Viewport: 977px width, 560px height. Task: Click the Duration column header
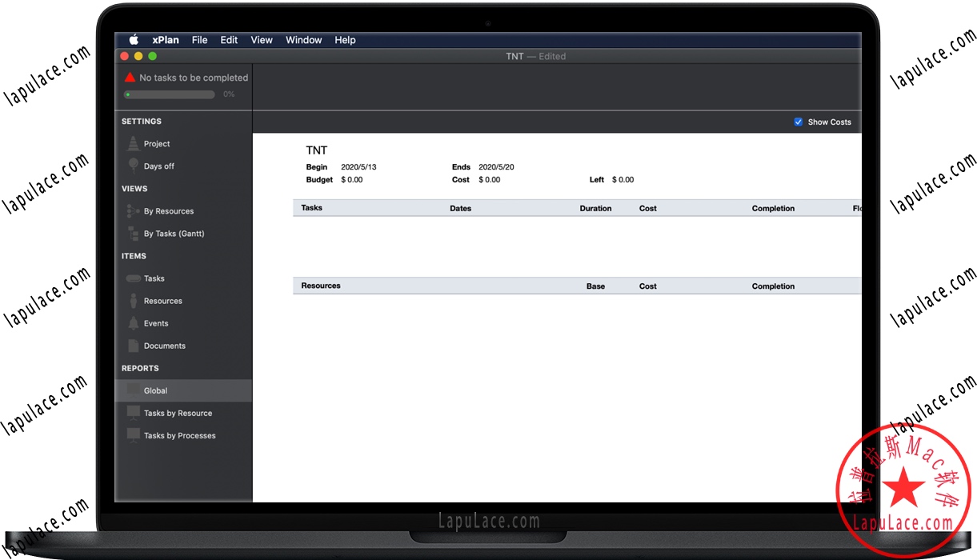[595, 208]
